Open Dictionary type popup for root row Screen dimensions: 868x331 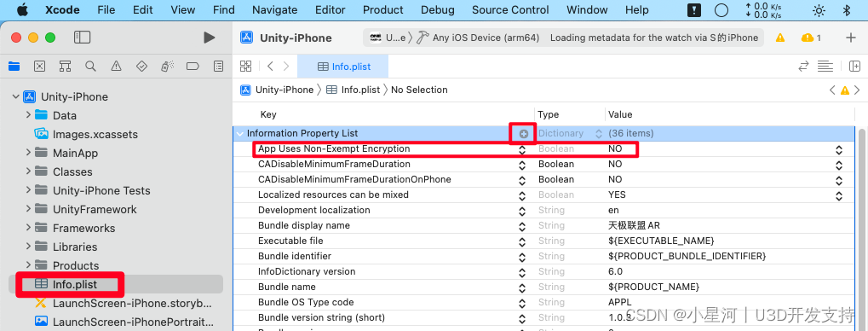599,134
